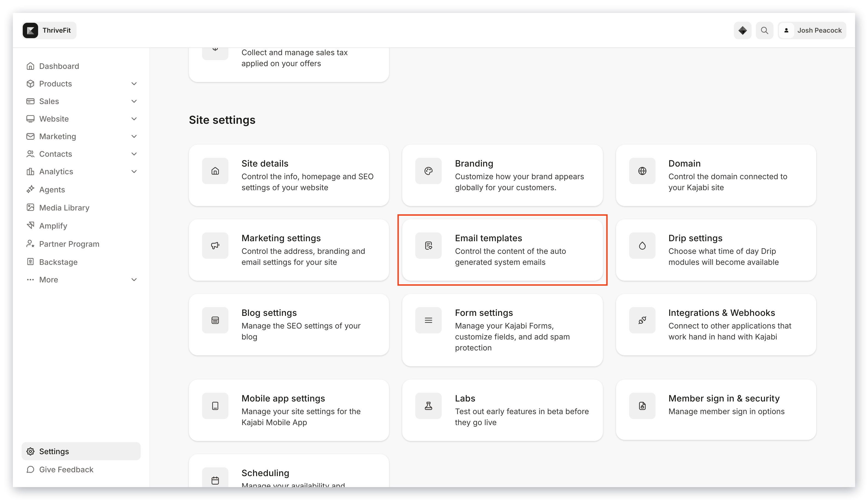Open Give Feedback link
The width and height of the screenshot is (868, 500).
click(x=81, y=469)
